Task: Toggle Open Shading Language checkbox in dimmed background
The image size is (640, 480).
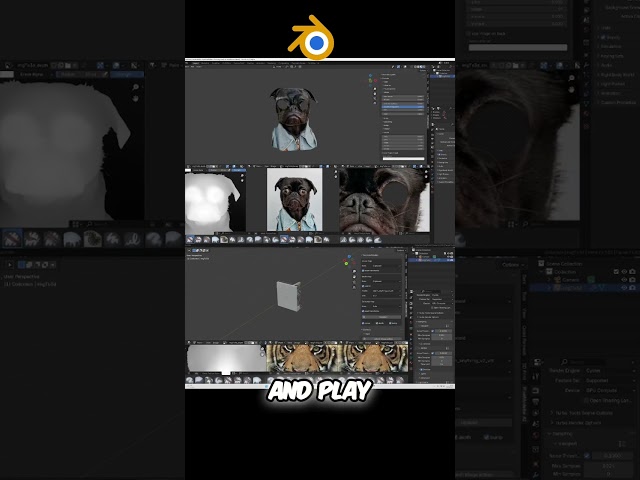Action: pos(587,400)
